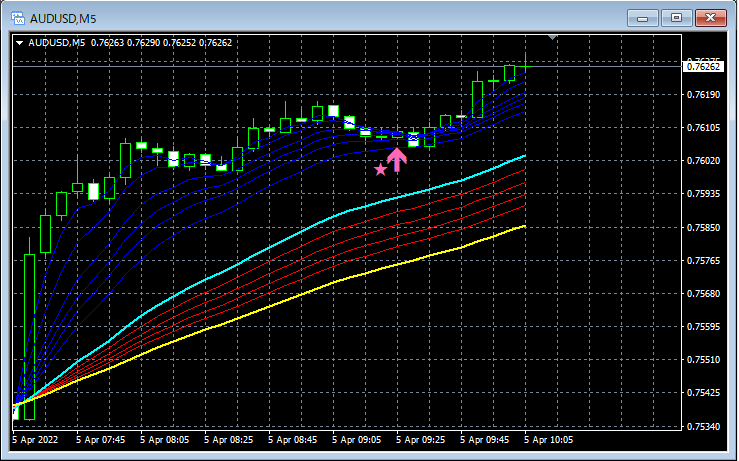The width and height of the screenshot is (739, 461).
Task: Click the 0.75510 price scale label
Action: pyautogui.click(x=703, y=360)
